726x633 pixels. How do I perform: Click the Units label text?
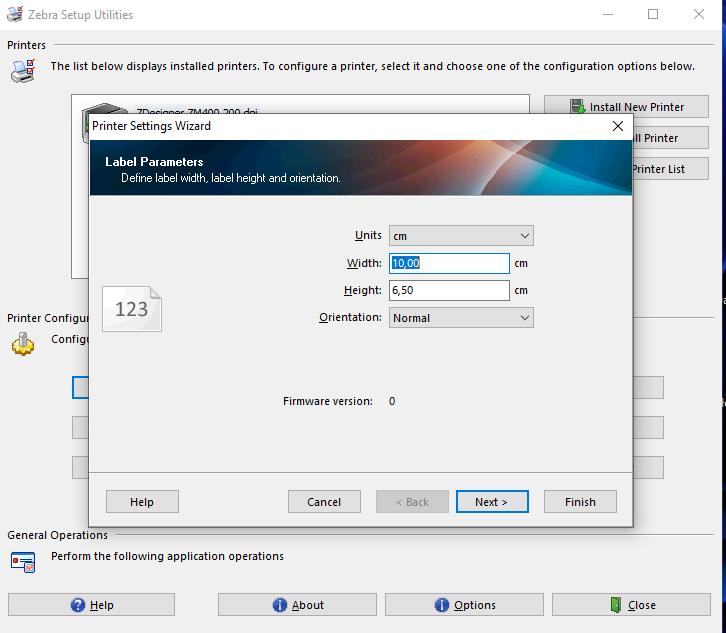pyautogui.click(x=368, y=235)
